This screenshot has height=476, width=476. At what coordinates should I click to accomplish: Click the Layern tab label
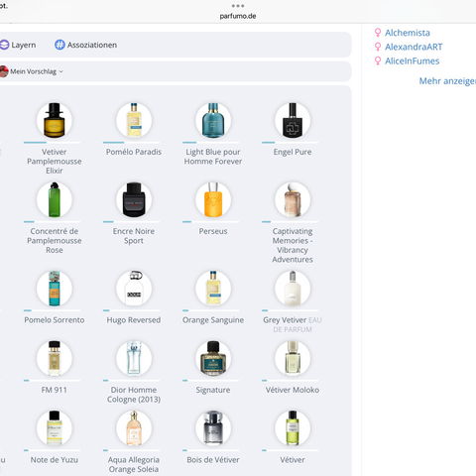[24, 45]
